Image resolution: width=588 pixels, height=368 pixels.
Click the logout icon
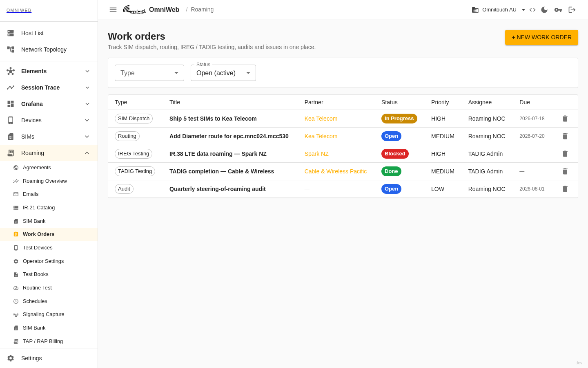tap(572, 10)
